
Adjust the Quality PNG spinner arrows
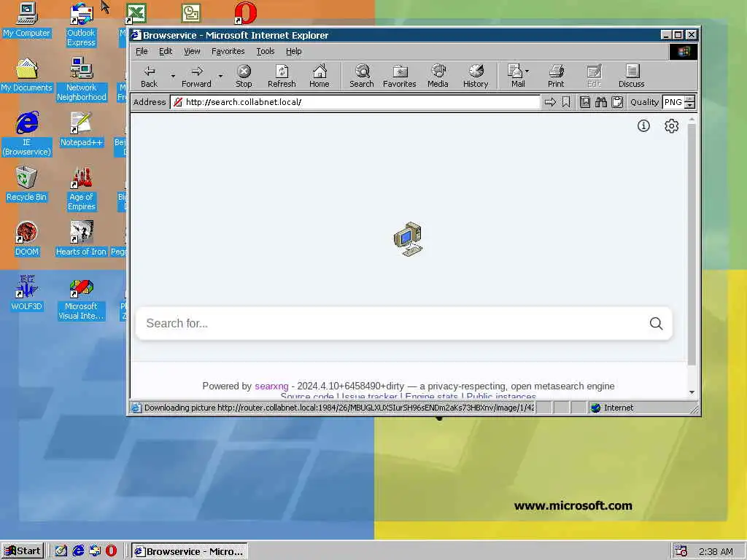pyautogui.click(x=689, y=102)
